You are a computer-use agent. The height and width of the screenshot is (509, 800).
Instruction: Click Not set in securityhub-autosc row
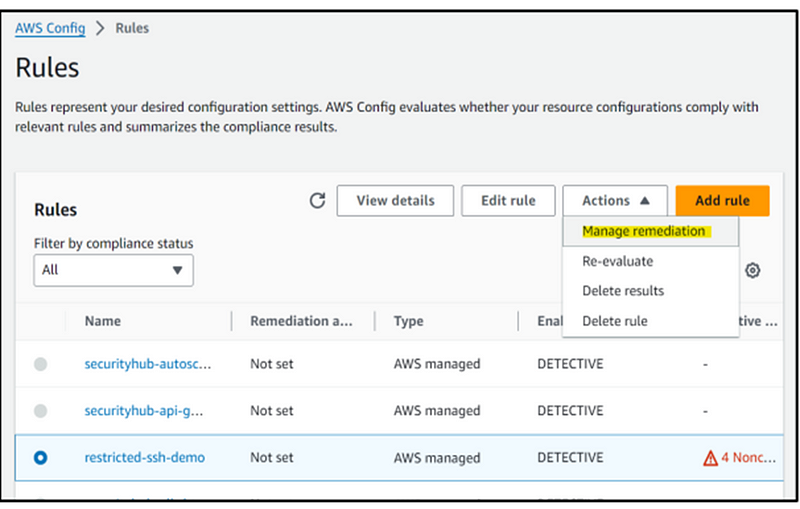point(271,364)
